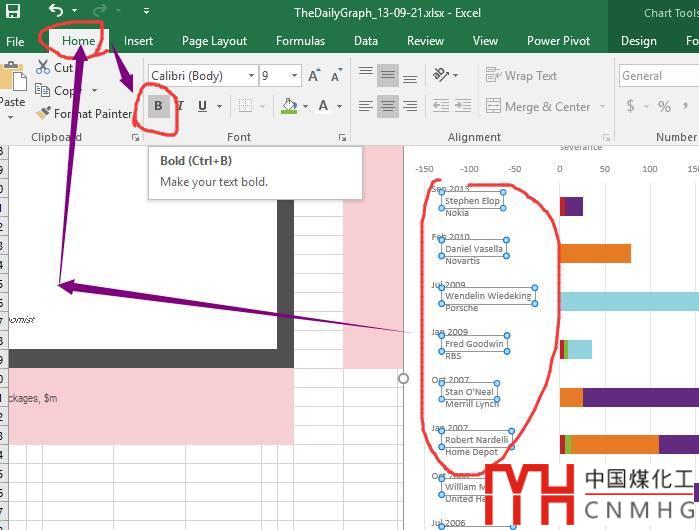Select the Stephen Elop chart label

pyautogui.click(x=472, y=201)
